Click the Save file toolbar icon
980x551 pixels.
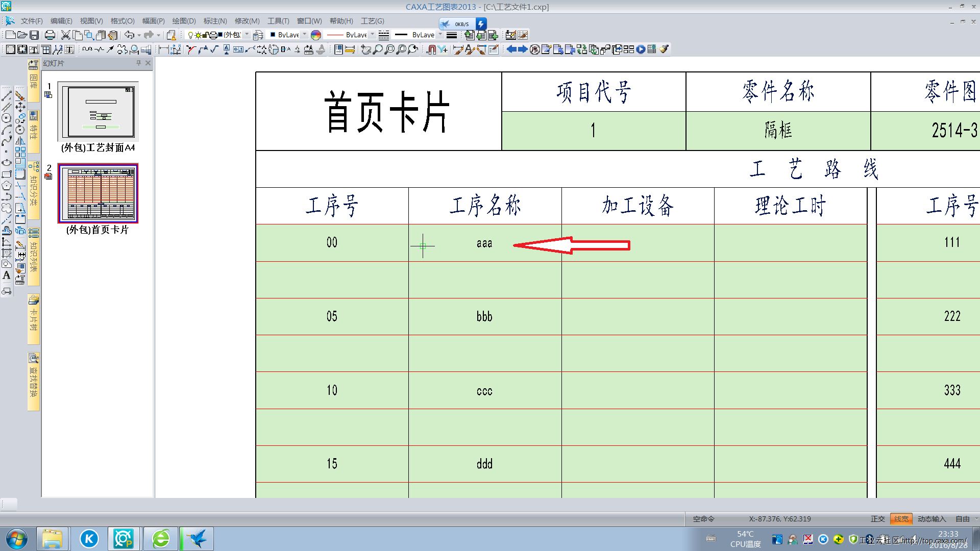(x=34, y=35)
